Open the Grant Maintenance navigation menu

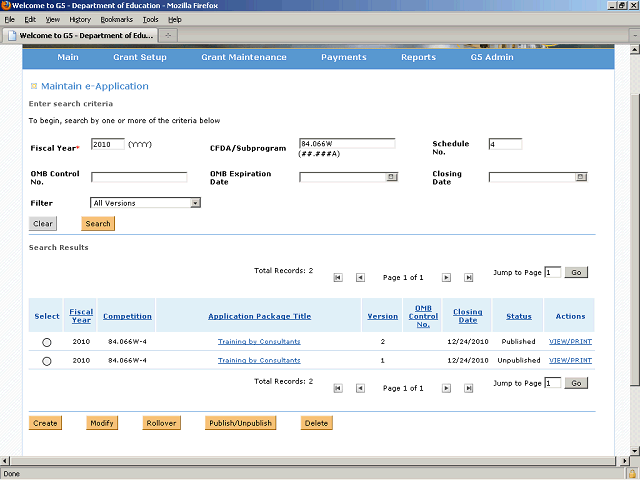coord(244,57)
